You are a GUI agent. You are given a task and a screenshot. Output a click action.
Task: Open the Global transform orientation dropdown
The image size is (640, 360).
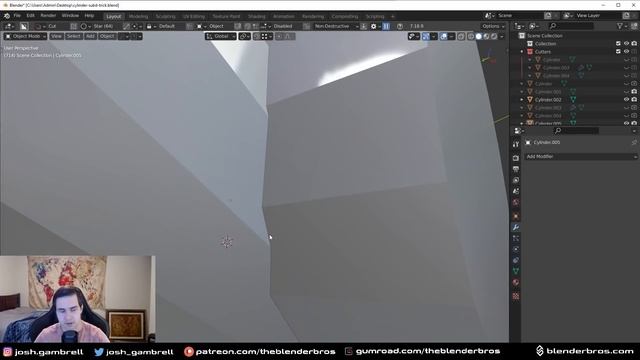pos(221,36)
